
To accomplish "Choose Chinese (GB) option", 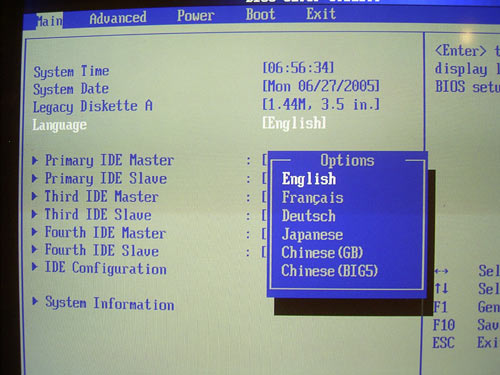I will pyautogui.click(x=322, y=252).
